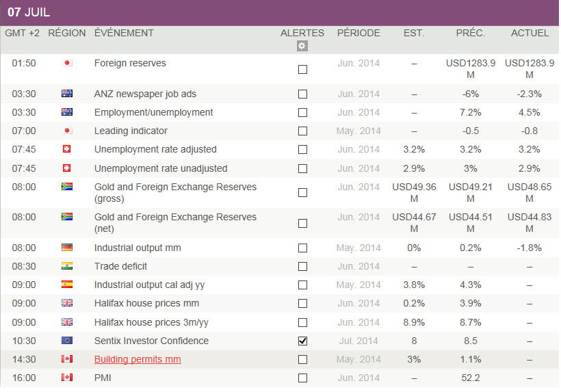The image size is (561, 392).
Task: Click German flag beside Industrial output mm
Action: coord(67,248)
